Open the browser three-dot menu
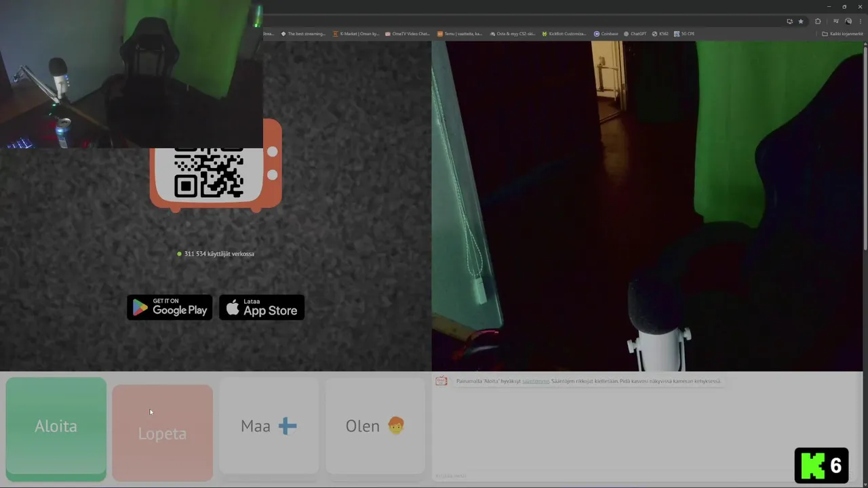This screenshot has width=868, height=488. click(x=860, y=21)
